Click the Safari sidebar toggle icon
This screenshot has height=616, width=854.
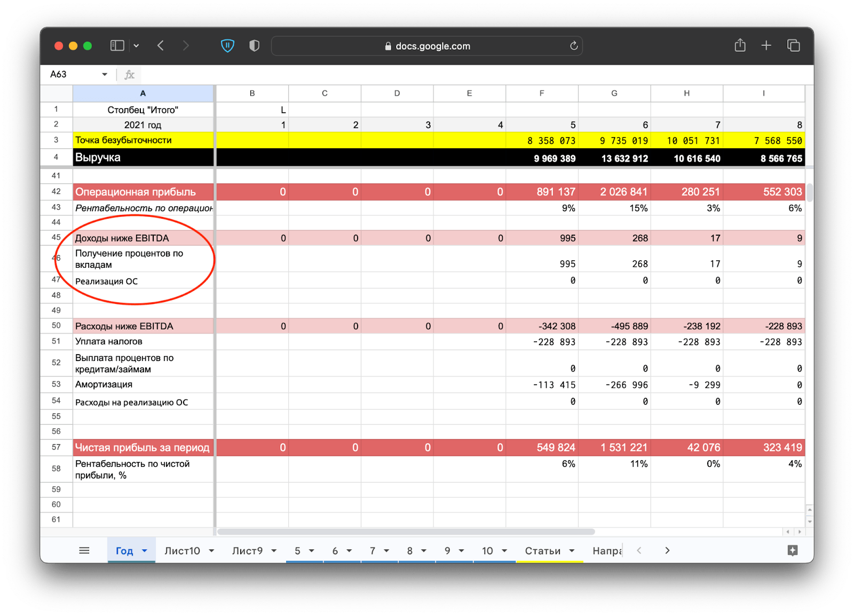pyautogui.click(x=117, y=46)
